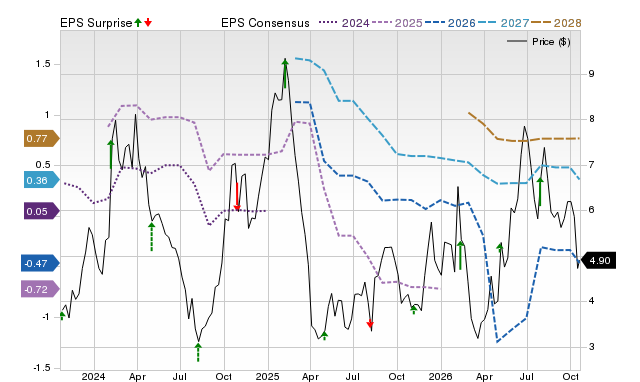
Task: Click the dashed green arrow at the August 2024 price low
Action: coord(198,352)
